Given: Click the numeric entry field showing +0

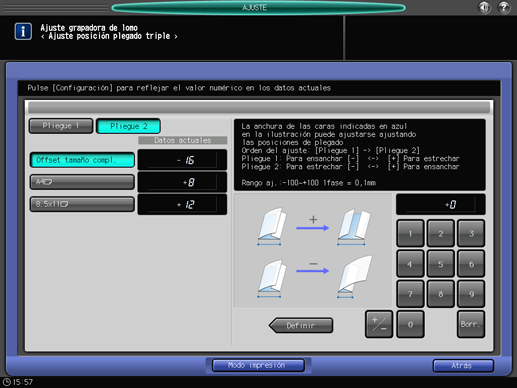Looking at the screenshot, I should point(441,204).
